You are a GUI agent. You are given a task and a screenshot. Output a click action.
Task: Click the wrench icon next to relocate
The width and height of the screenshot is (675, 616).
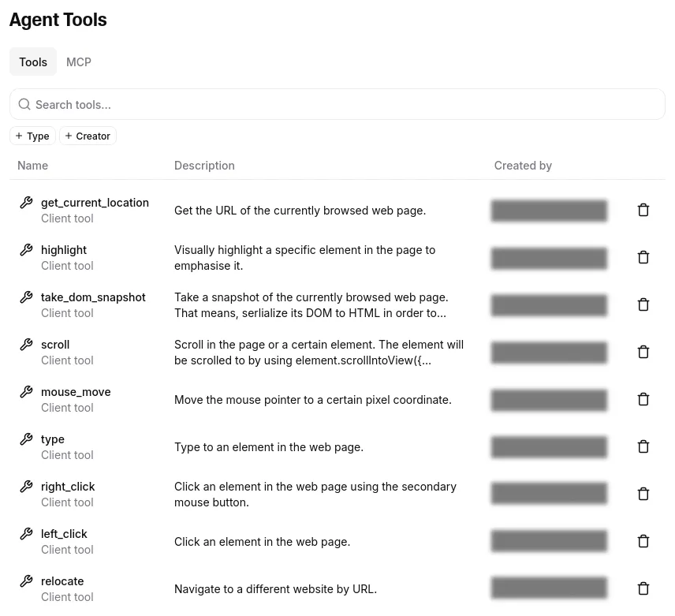(26, 581)
